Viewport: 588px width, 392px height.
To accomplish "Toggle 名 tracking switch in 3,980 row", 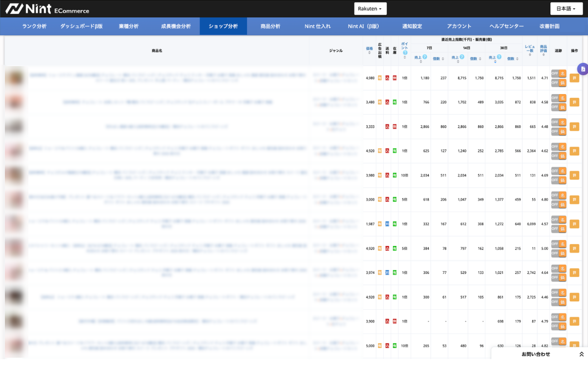I will (x=559, y=171).
